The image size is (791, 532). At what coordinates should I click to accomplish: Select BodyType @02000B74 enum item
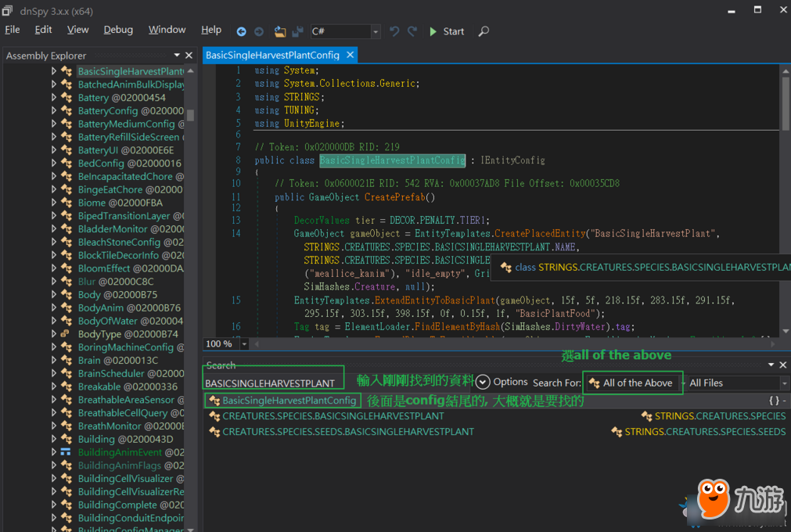[128, 334]
